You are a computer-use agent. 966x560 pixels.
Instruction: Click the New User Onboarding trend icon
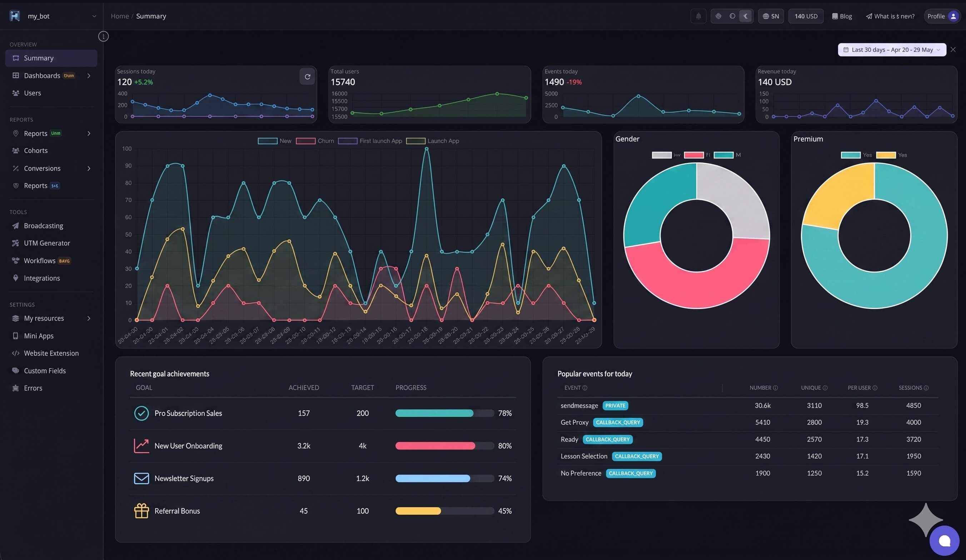click(141, 446)
